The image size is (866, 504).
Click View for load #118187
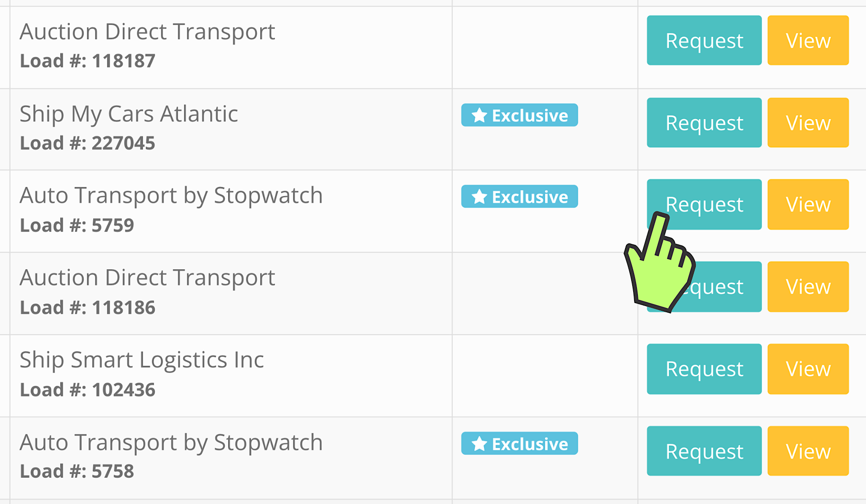(x=808, y=40)
